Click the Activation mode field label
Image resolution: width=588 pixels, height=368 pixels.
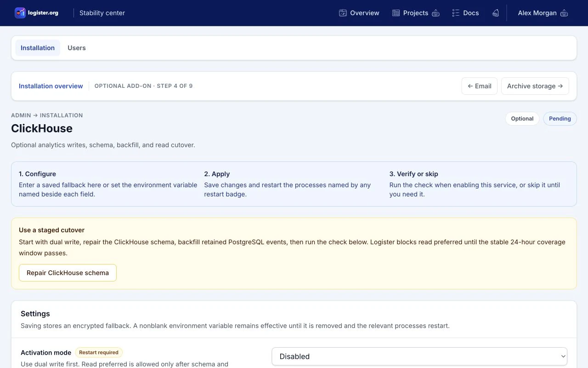point(46,352)
